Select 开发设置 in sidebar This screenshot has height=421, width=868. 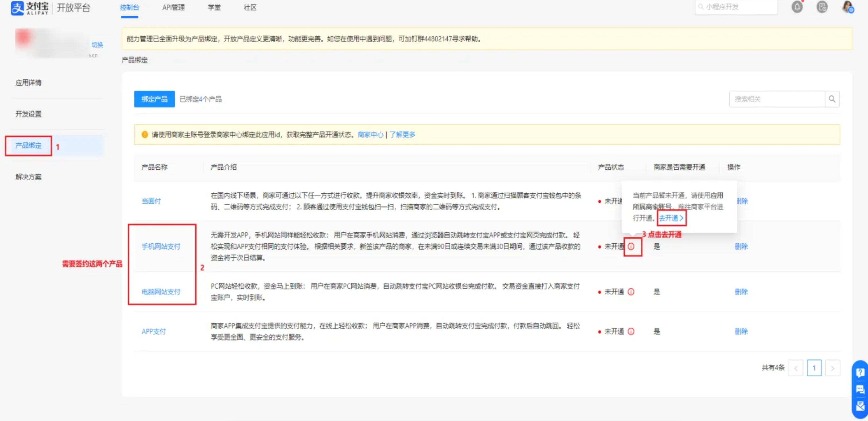click(x=28, y=114)
